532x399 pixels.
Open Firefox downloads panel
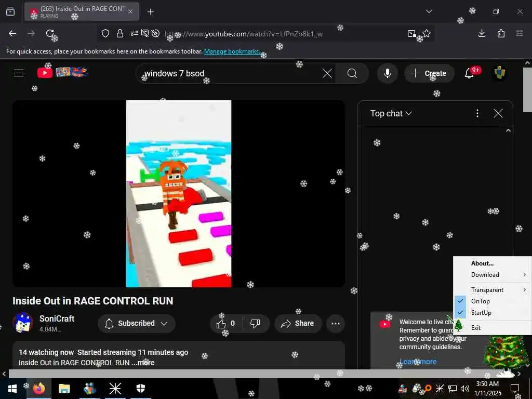pyautogui.click(x=482, y=33)
